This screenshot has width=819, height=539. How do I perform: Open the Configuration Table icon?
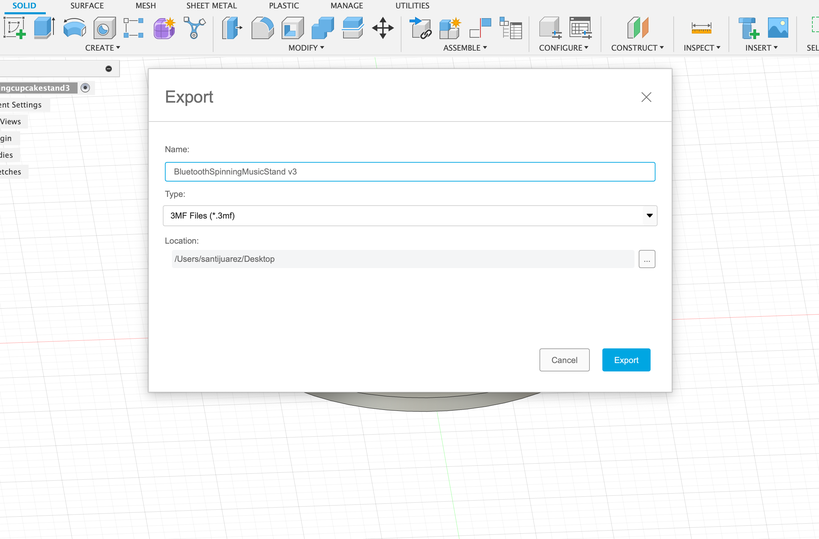580,28
